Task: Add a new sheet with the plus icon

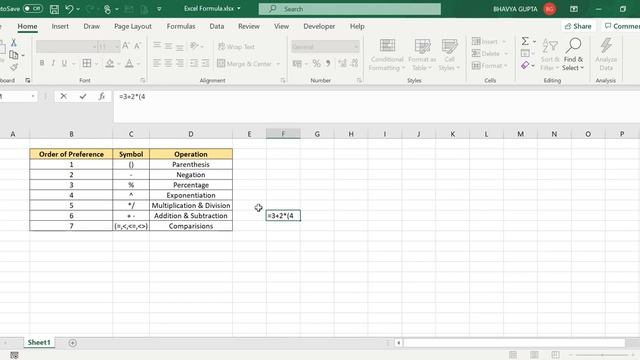Action: 72,343
